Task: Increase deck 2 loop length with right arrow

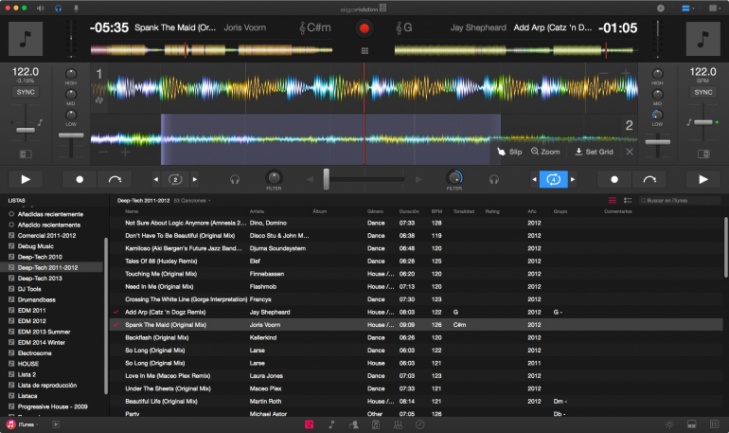Action: (573, 180)
